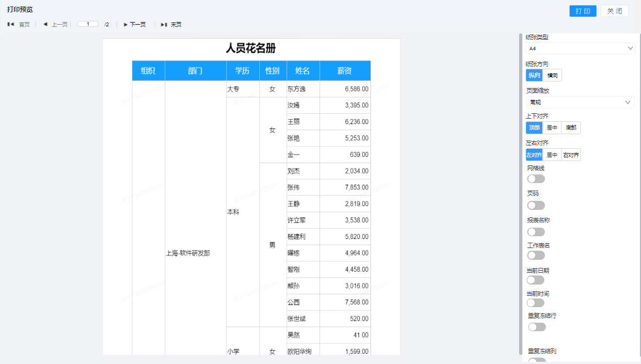
Task: Open the paper type A4 dropdown
Action: tap(580, 49)
